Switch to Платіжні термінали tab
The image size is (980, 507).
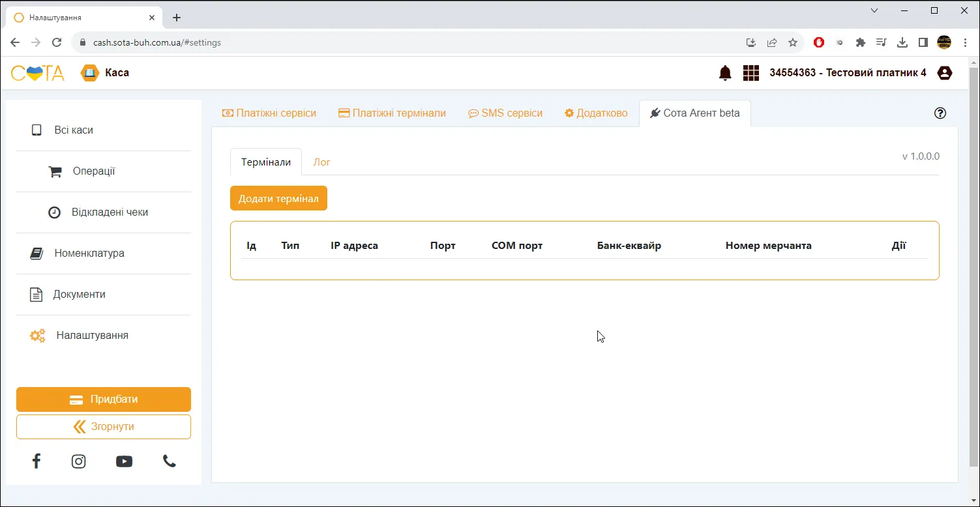(x=392, y=113)
